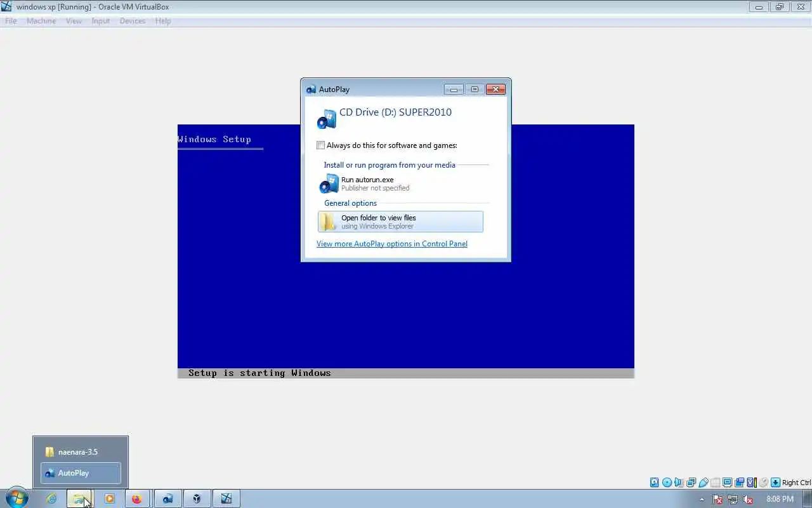Click the mouse integration status icon
The width and height of the screenshot is (812, 508).
coord(764,483)
